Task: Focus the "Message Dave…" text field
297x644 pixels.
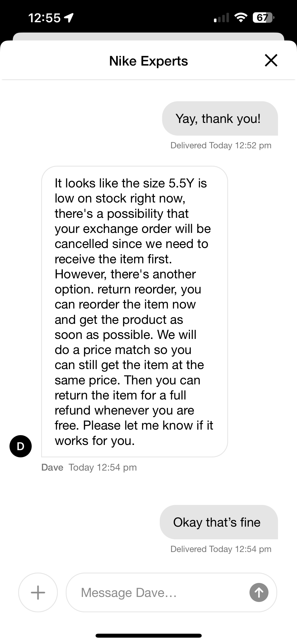Action: 158,592
